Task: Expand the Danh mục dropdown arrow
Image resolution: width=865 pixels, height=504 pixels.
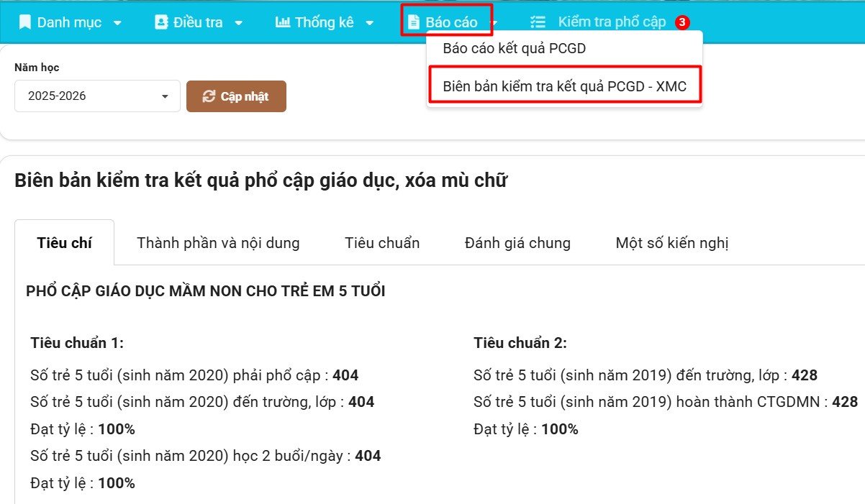Action: tap(117, 23)
